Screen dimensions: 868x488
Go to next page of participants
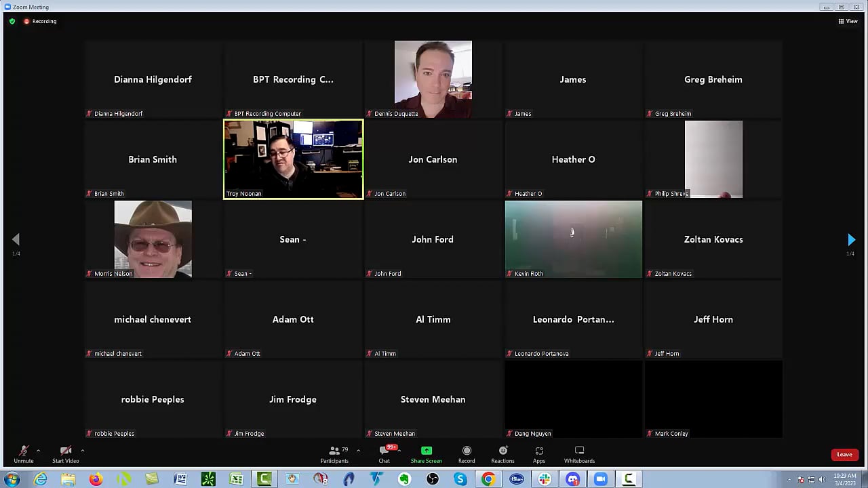851,240
